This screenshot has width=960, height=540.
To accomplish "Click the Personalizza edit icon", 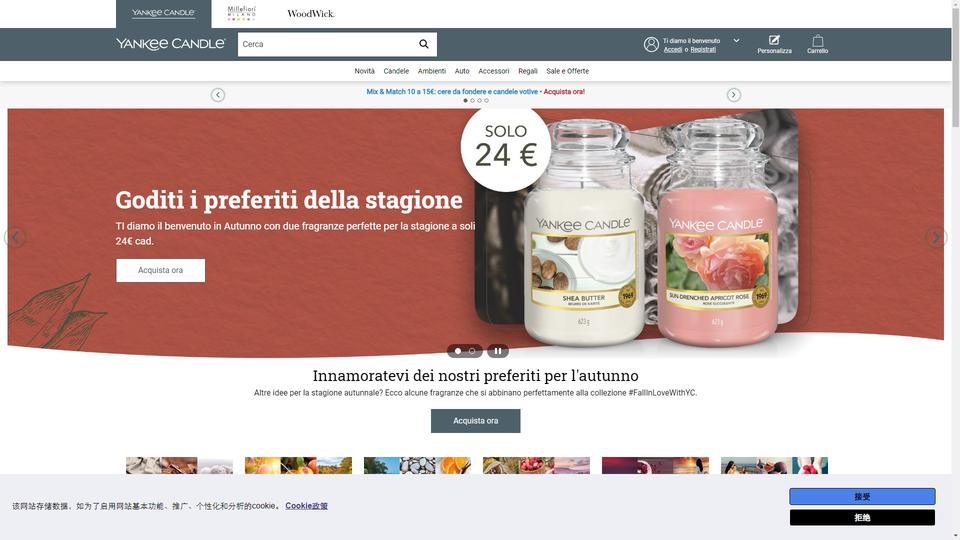I will pyautogui.click(x=774, y=40).
